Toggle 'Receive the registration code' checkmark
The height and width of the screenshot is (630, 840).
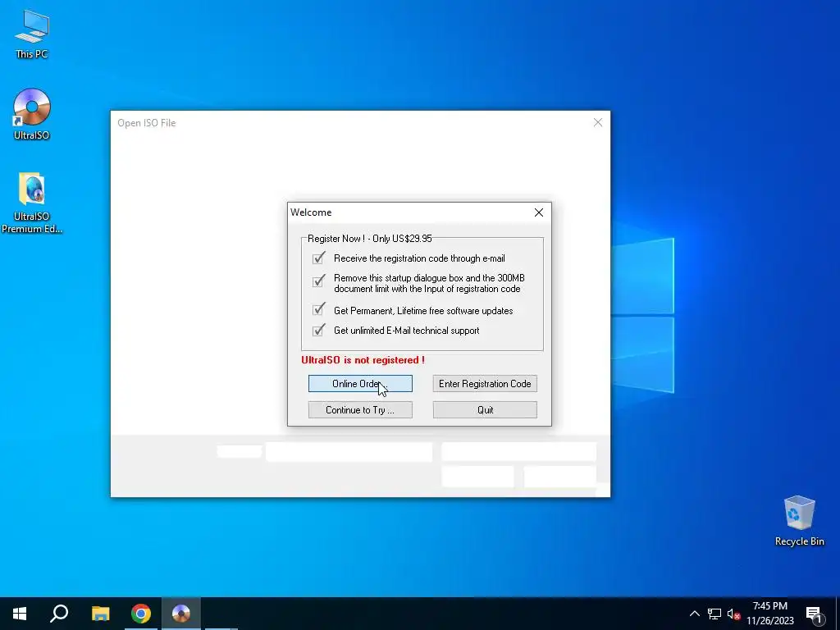tap(319, 258)
